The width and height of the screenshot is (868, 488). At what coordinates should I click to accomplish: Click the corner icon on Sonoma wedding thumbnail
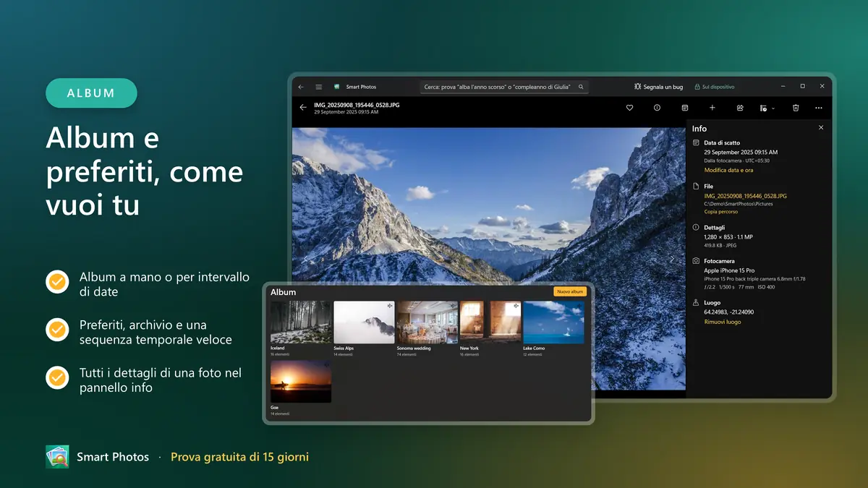tap(453, 306)
